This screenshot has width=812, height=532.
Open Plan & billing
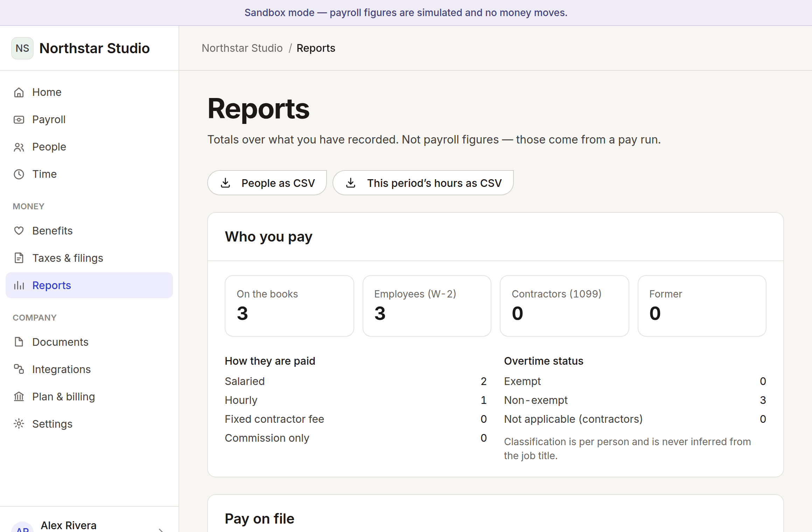pyautogui.click(x=89, y=397)
